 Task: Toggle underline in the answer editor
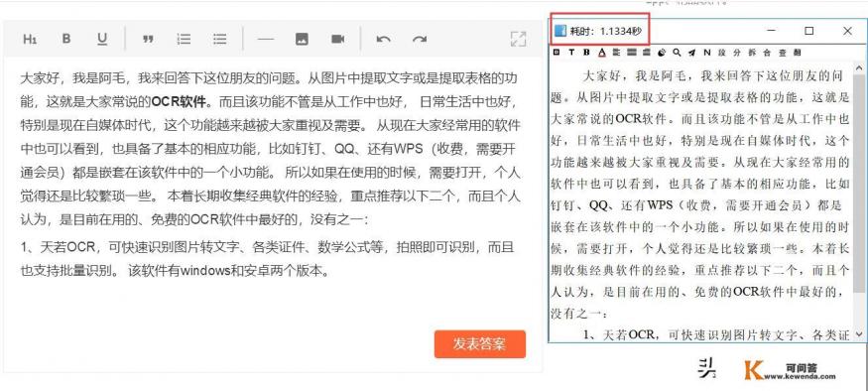tap(102, 39)
